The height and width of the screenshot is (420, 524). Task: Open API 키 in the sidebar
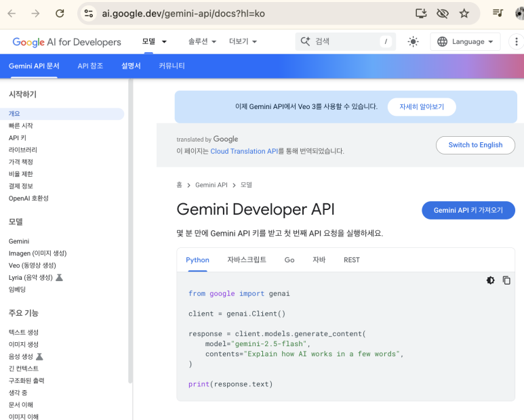[18, 138]
